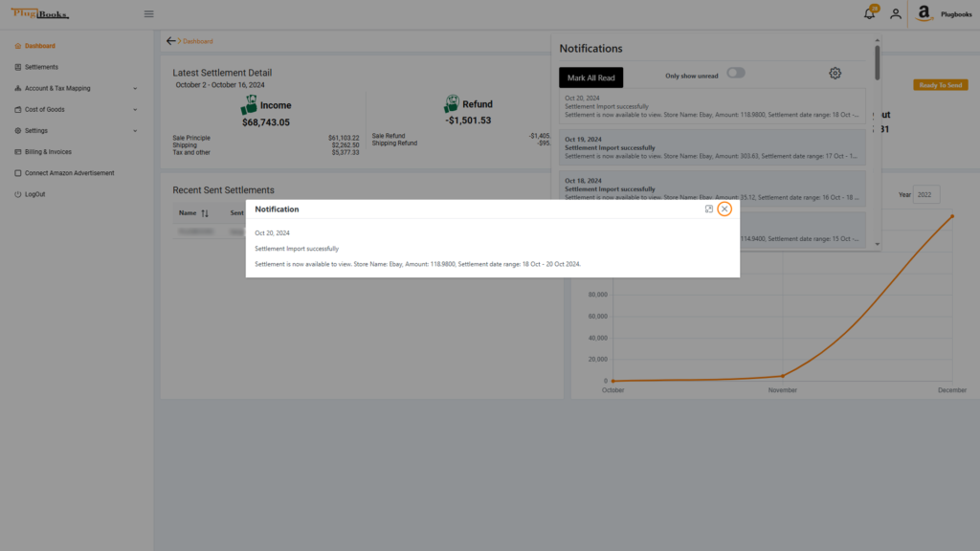Click the October chart data point
Screen dimensions: 980x551
pos(613,381)
